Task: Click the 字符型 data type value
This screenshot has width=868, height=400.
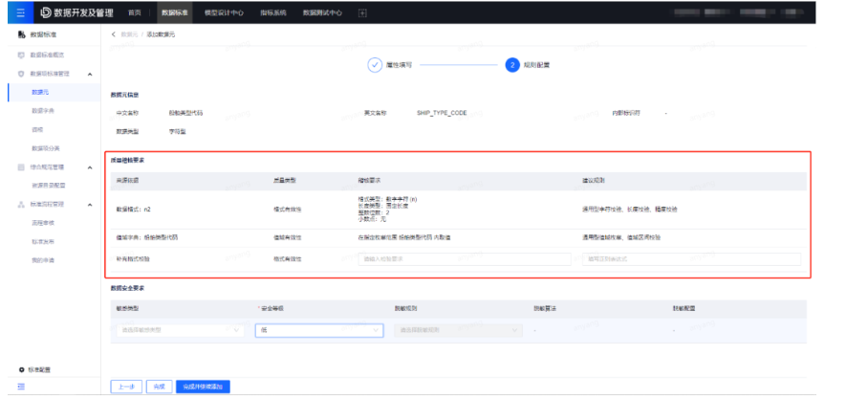Action: (x=178, y=132)
